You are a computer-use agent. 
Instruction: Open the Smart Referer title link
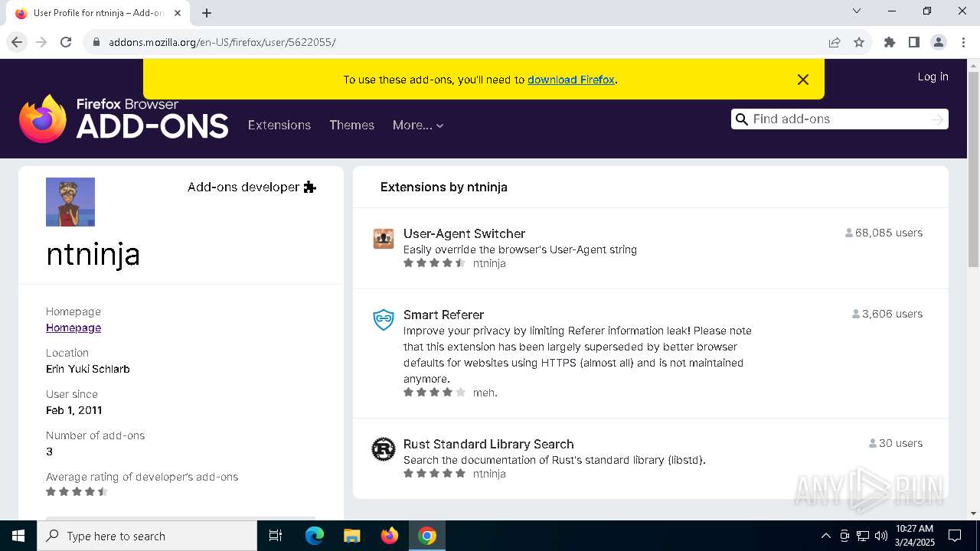pyautogui.click(x=443, y=315)
